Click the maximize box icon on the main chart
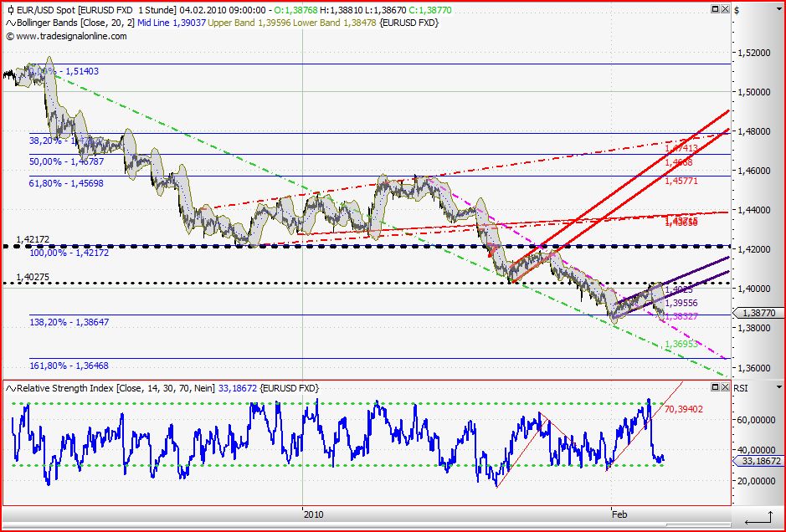The image size is (786, 532). [x=714, y=8]
